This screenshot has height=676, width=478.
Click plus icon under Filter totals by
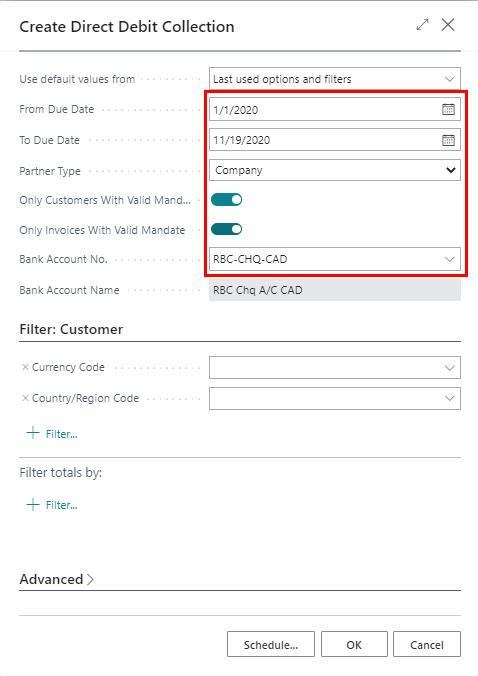tap(33, 504)
